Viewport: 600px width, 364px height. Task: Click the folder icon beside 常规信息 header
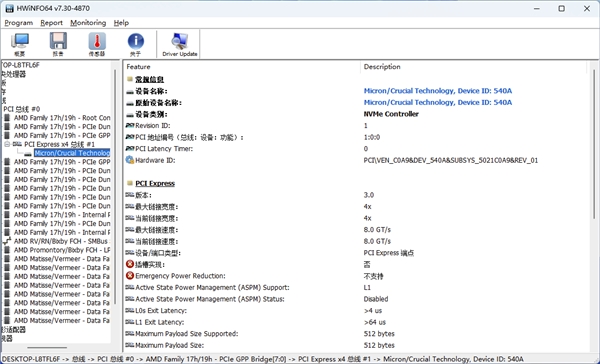[130, 79]
